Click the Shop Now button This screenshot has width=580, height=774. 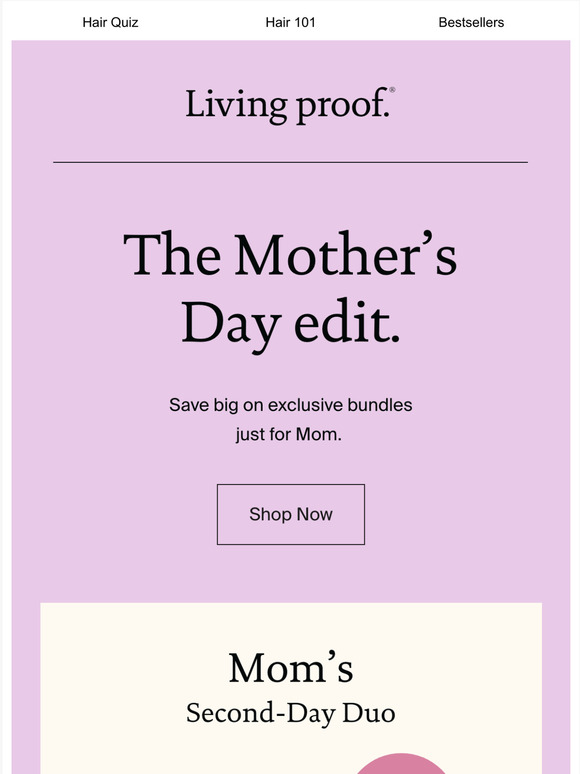(291, 514)
